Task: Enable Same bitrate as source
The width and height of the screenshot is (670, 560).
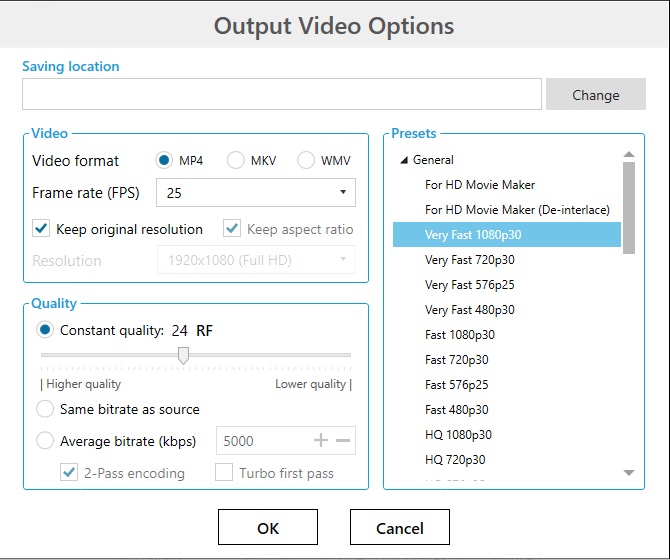Action: point(45,409)
